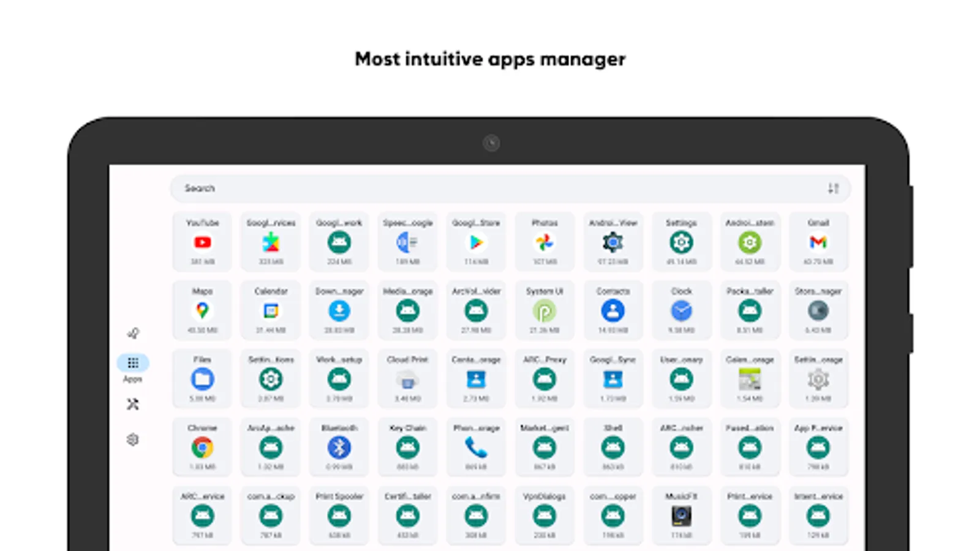Focus the Search input field
Viewport: 980px width, 551px height.
click(510, 189)
